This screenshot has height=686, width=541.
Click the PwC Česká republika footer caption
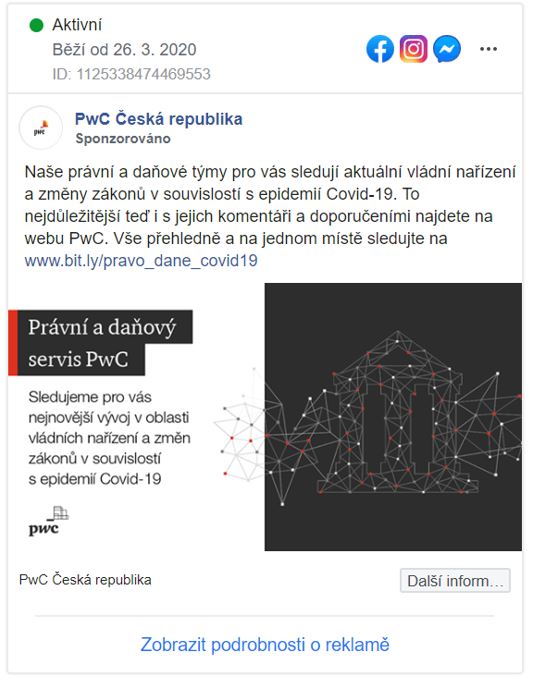[85, 580]
